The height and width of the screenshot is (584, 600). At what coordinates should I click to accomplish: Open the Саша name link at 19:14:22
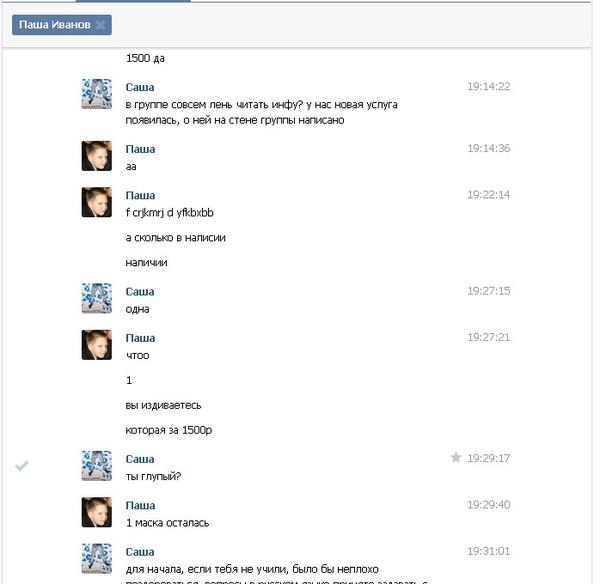140,87
